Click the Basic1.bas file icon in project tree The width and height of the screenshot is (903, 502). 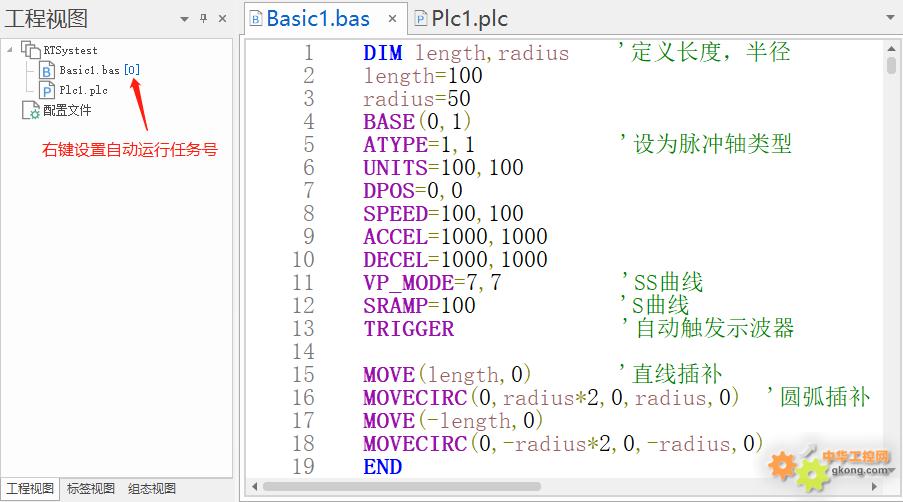click(x=47, y=70)
